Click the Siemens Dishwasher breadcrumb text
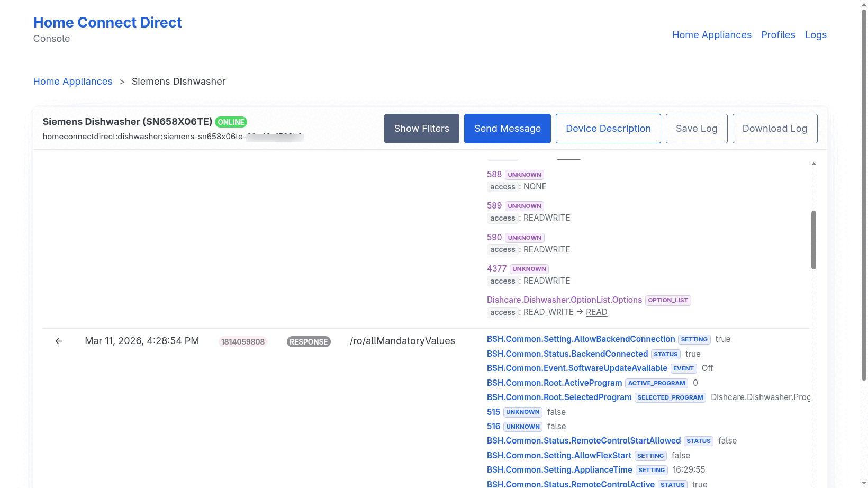This screenshot has width=868, height=488. click(x=178, y=82)
